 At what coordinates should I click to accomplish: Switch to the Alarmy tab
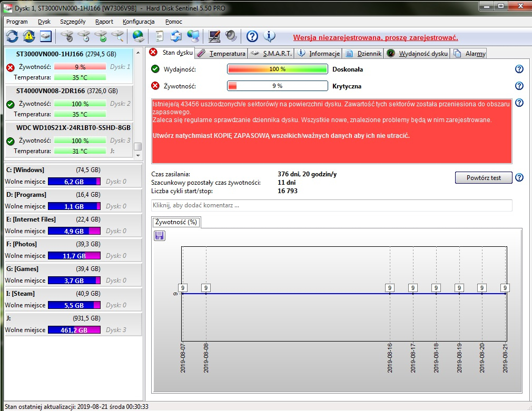coord(469,54)
